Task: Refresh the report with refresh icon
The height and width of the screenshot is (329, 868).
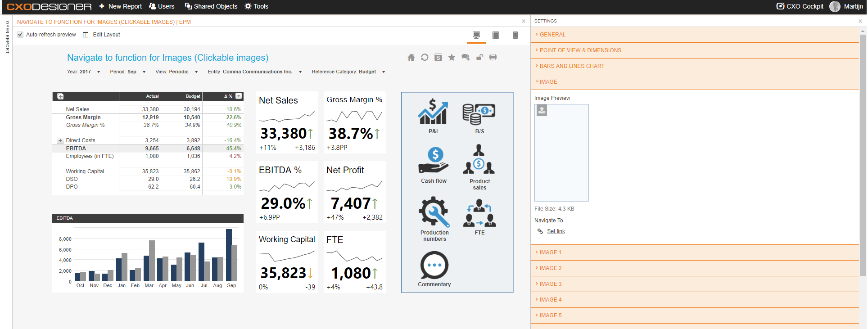Action: [x=425, y=57]
